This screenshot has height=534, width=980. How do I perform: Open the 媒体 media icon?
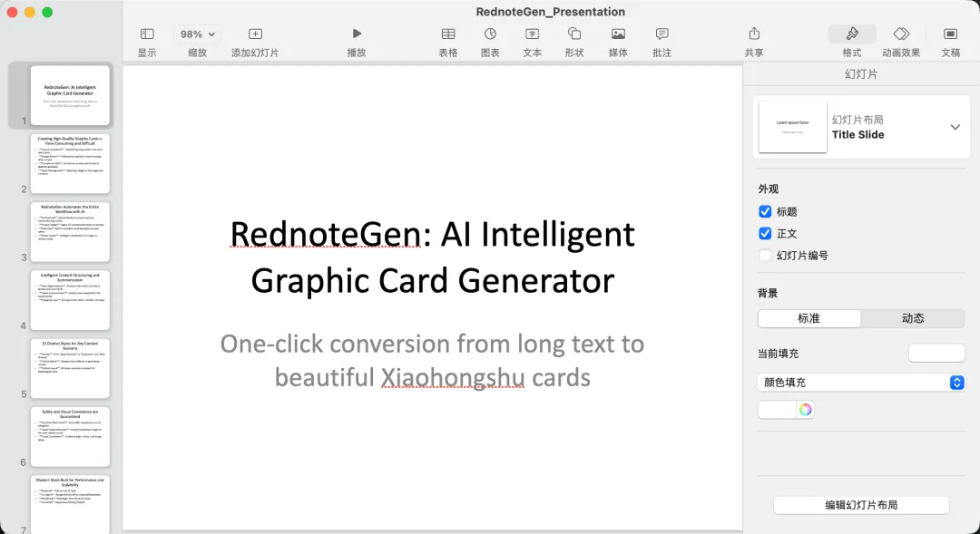click(x=618, y=34)
